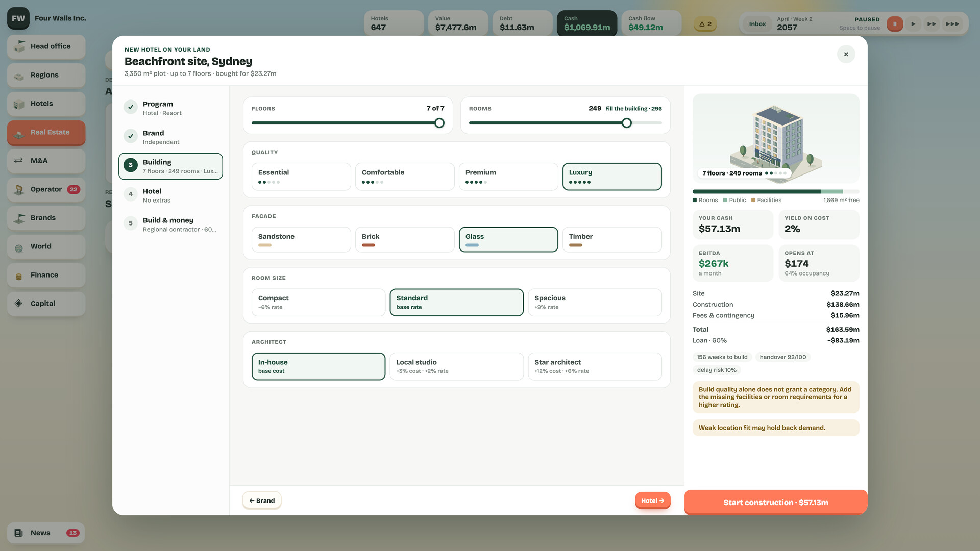The height and width of the screenshot is (551, 980).
Task: Click the Hotel next button
Action: tap(652, 500)
